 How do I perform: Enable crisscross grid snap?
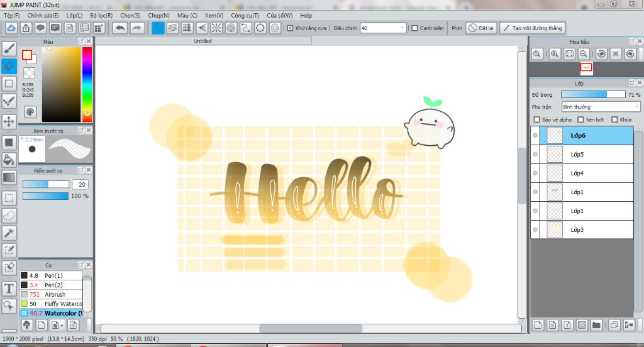point(187,28)
